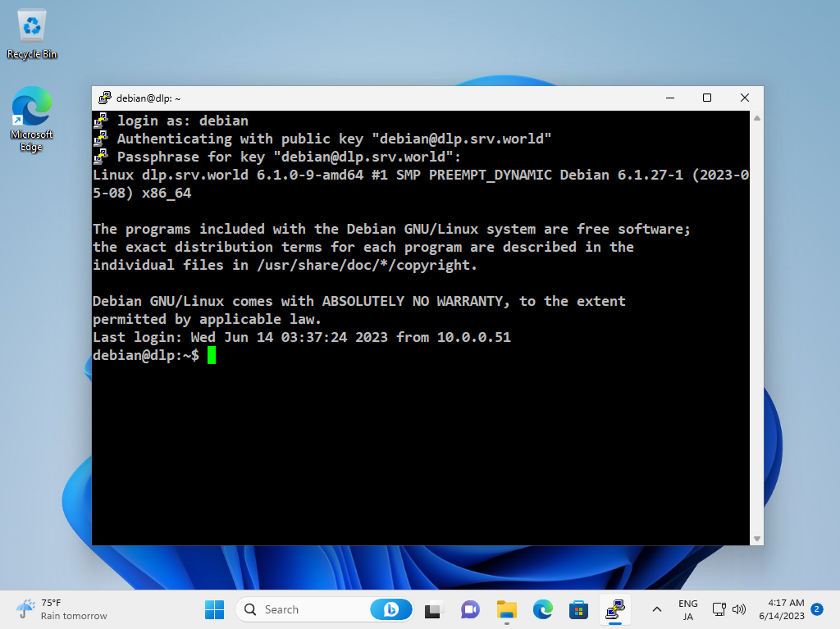
Task: Launch Microsoft Edge from the taskbar
Action: 543,609
